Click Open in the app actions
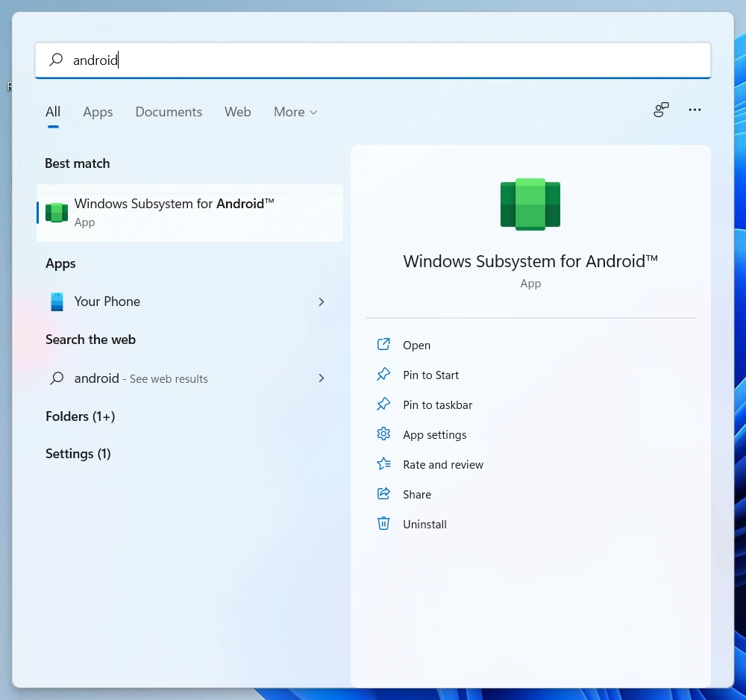 coord(416,345)
